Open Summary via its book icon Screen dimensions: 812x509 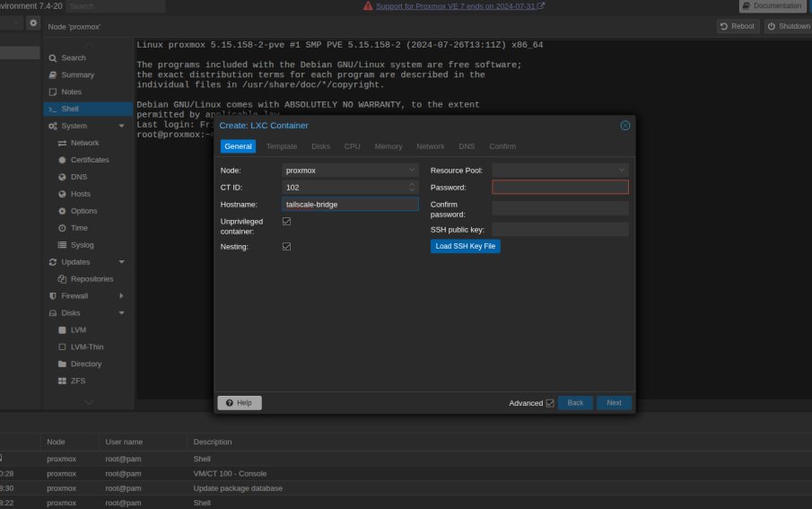52,75
